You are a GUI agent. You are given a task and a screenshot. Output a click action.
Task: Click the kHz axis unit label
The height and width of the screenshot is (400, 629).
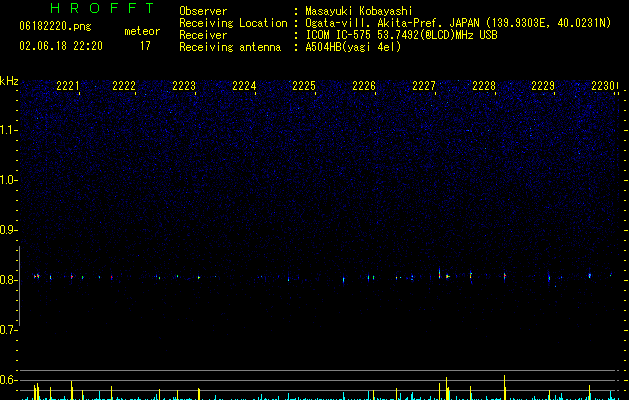(x=9, y=81)
